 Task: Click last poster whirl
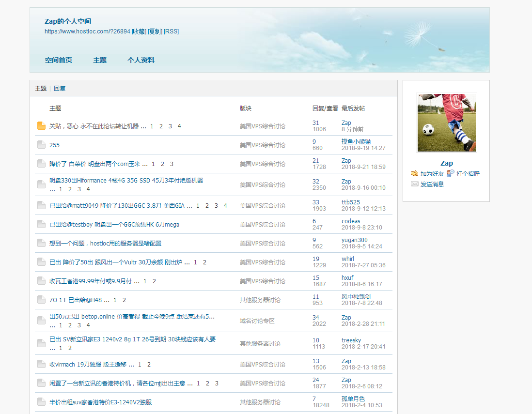coord(348,259)
